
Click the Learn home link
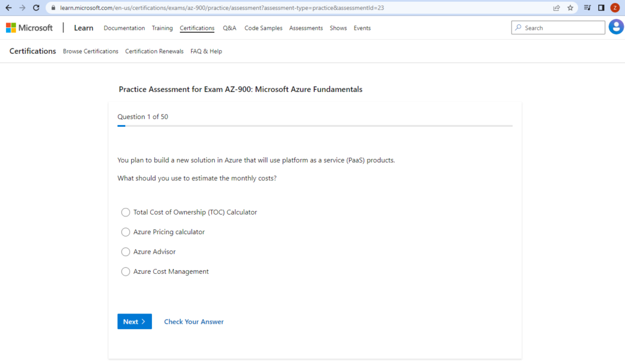pyautogui.click(x=83, y=28)
